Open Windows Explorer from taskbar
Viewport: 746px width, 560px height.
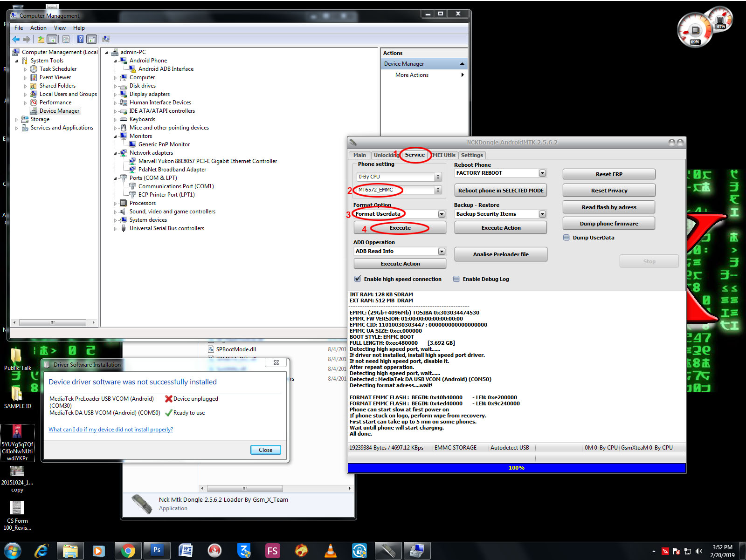70,551
